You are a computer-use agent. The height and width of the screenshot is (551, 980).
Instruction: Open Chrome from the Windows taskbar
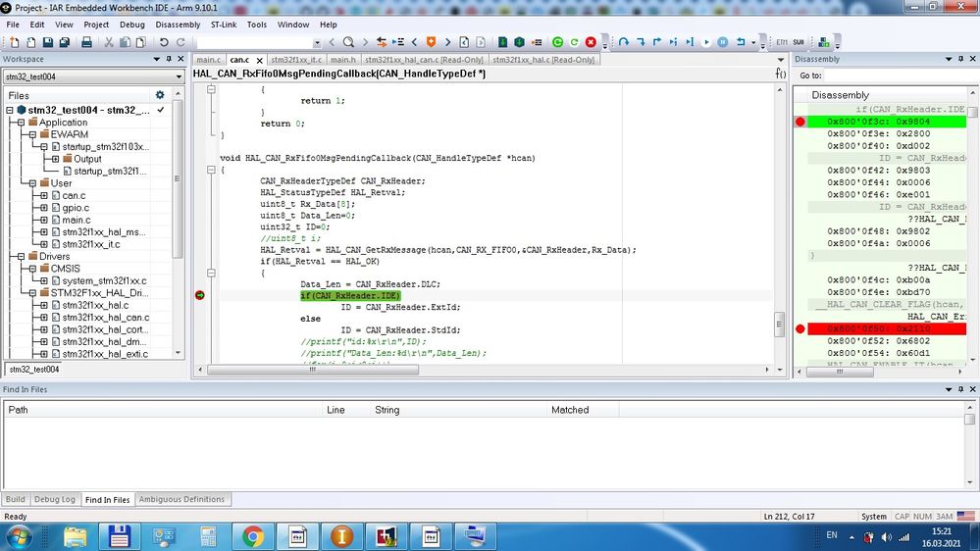253,536
